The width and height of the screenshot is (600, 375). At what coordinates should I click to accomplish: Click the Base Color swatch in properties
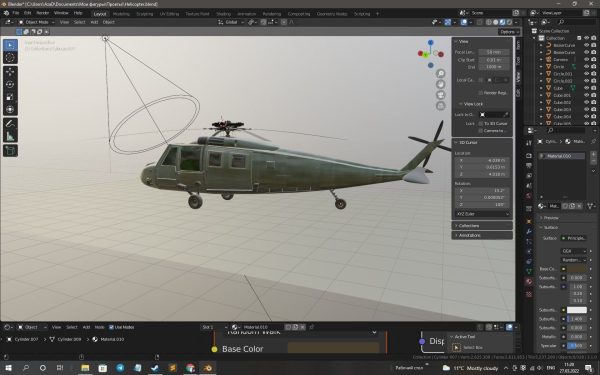point(577,269)
